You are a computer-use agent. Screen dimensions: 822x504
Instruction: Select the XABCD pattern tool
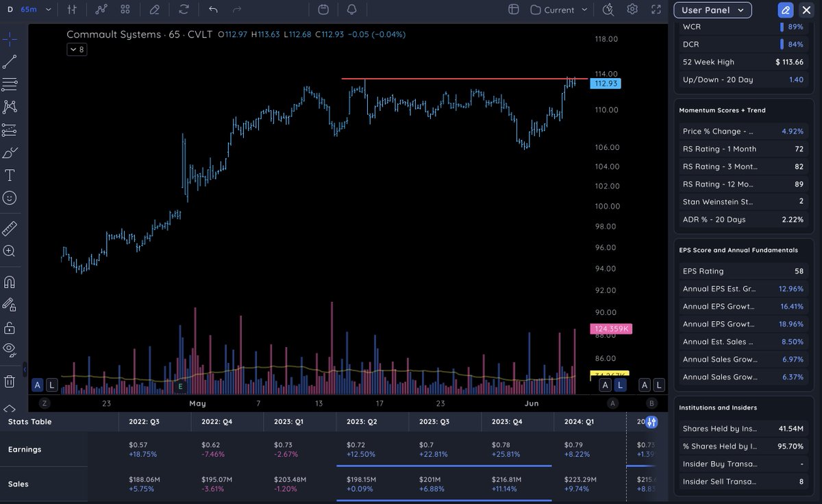tap(10, 107)
